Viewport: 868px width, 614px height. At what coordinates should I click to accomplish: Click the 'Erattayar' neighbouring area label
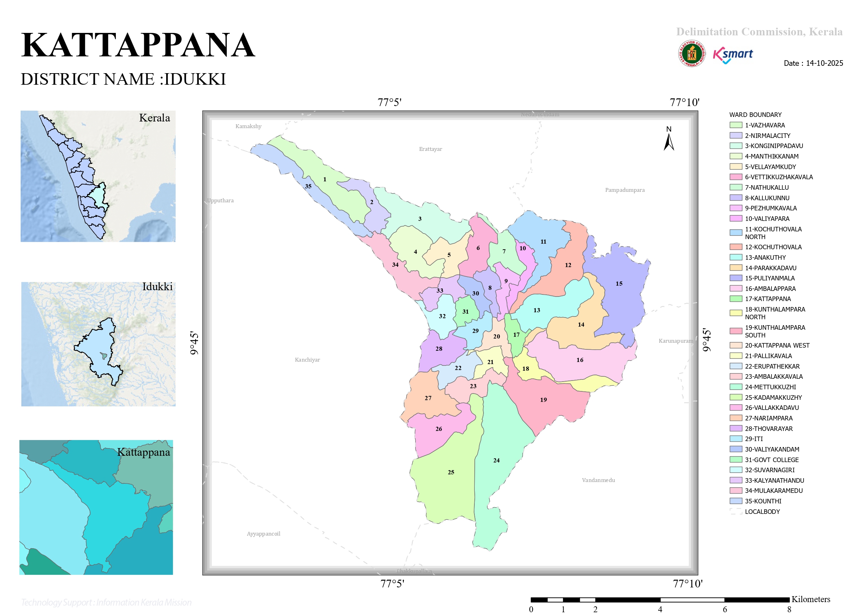(x=430, y=149)
